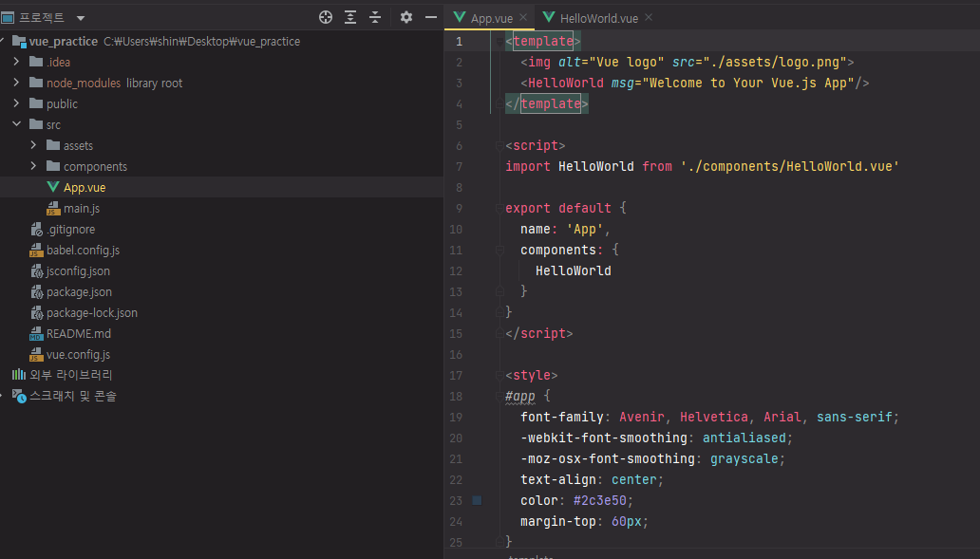Select the opened file locate icon
This screenshot has width=980, height=559.
point(326,17)
